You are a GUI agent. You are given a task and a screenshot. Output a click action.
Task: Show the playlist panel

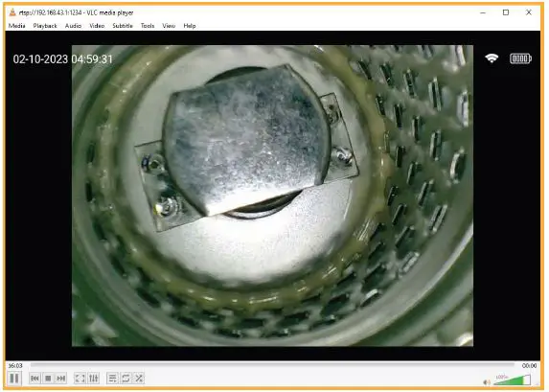(x=112, y=379)
